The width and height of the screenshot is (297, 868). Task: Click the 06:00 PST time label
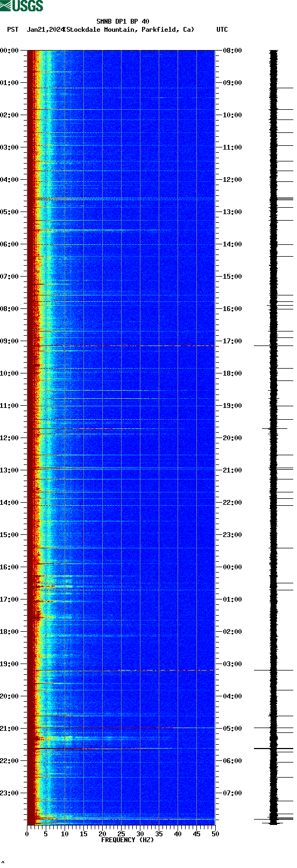(10, 244)
